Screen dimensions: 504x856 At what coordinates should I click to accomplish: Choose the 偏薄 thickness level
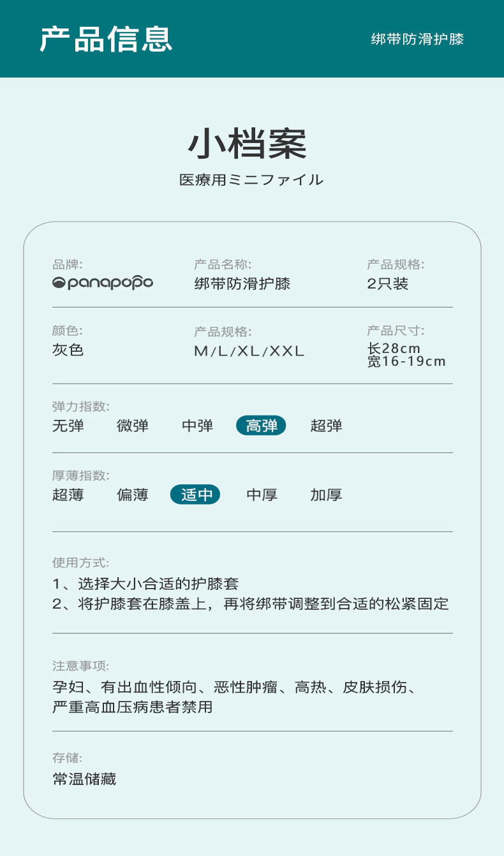(133, 495)
